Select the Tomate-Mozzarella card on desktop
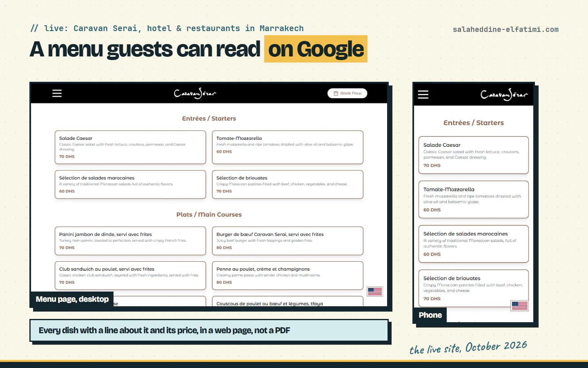The image size is (588, 368). [287, 147]
